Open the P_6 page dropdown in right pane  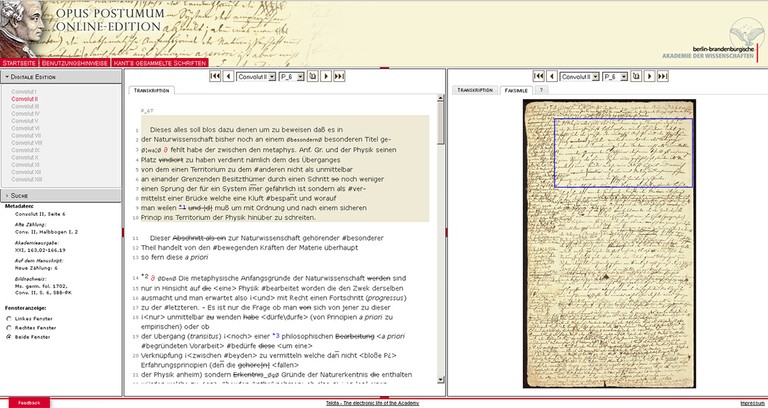[x=615, y=77]
